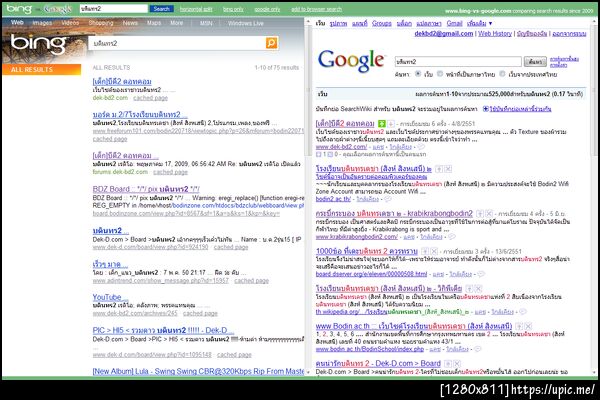Open the Web History link
Screen dimensions: 600x400
tap(495, 34)
